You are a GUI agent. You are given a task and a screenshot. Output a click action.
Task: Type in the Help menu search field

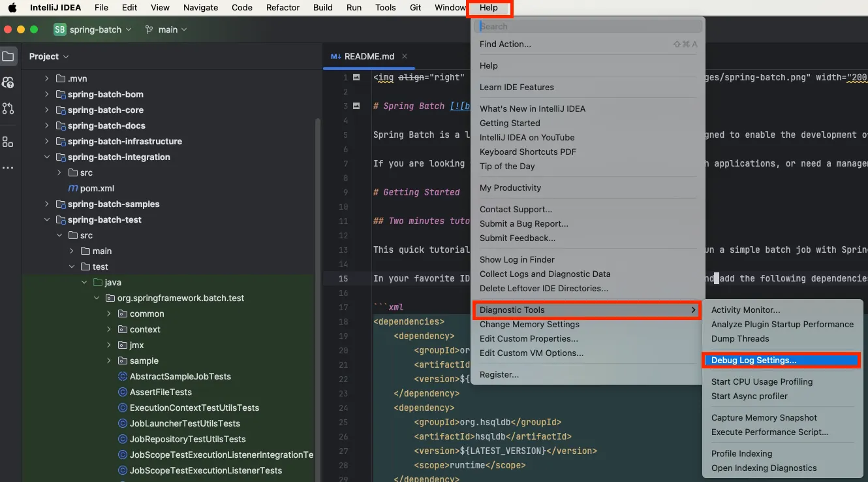(587, 26)
